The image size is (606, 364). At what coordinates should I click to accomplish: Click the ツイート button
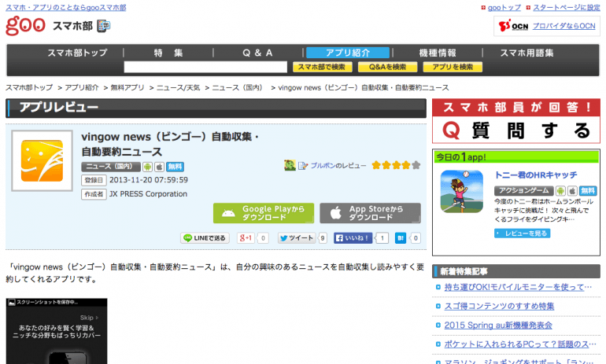point(297,238)
